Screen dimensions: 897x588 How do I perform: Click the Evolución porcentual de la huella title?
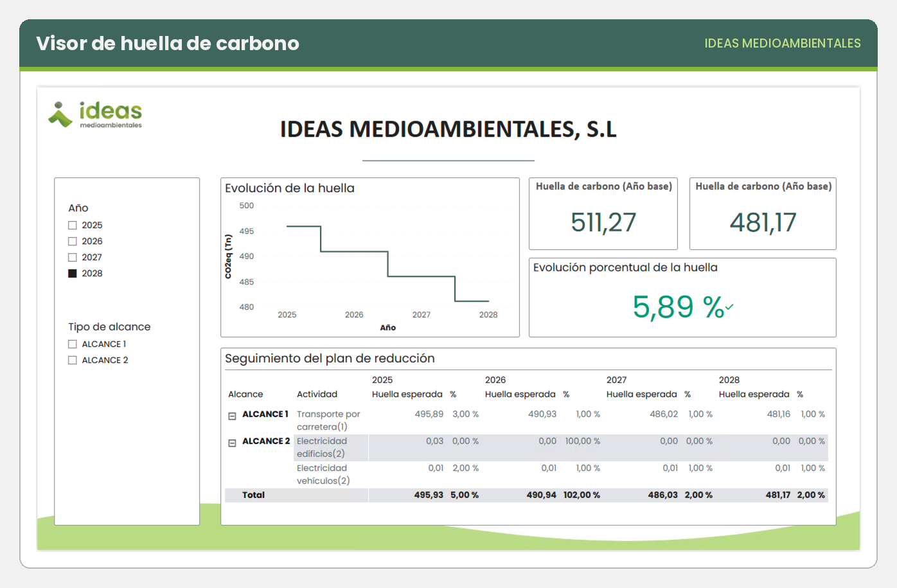625,267
